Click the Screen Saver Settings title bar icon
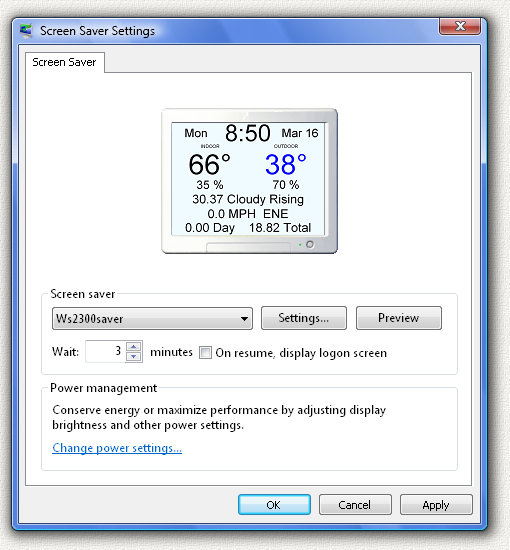 click(x=26, y=31)
